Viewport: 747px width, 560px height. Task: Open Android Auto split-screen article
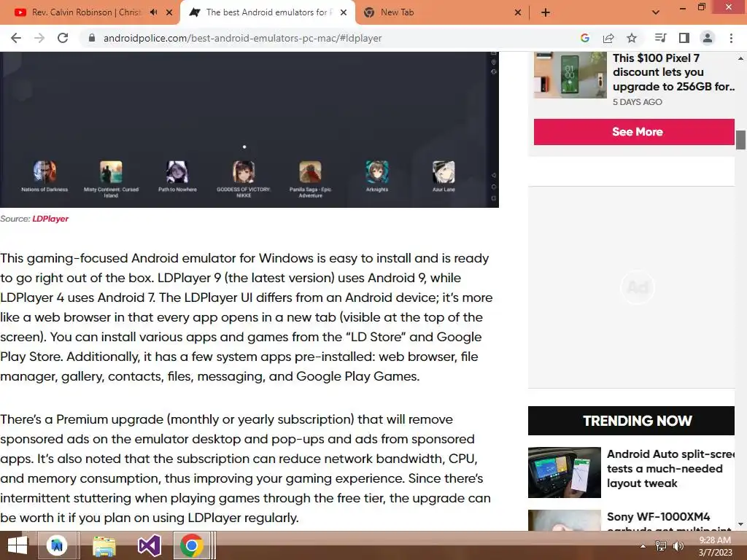[670, 469]
